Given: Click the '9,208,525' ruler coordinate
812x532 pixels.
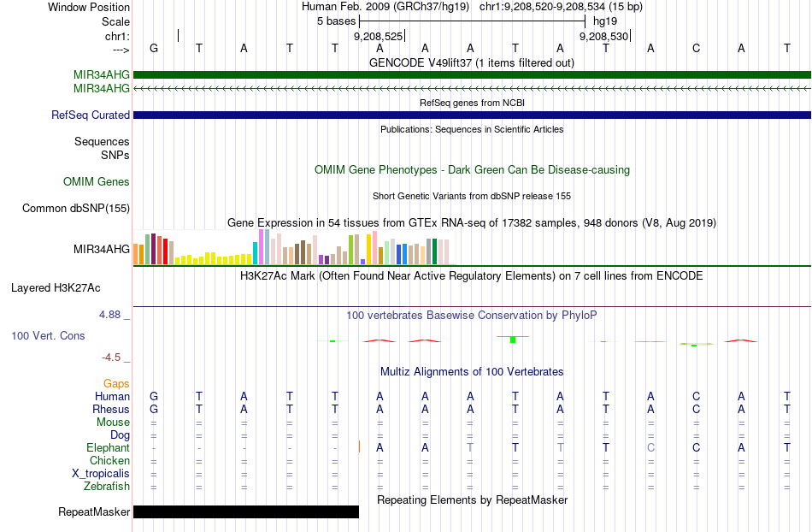Looking at the screenshot, I should (x=378, y=36).
